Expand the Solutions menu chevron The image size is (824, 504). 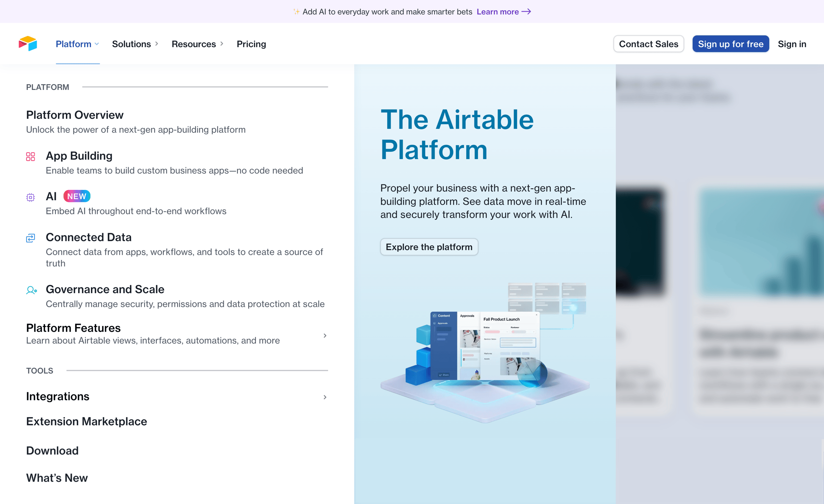(157, 44)
